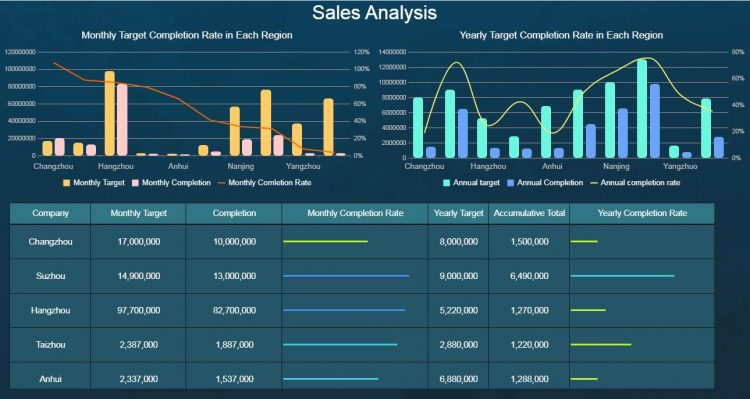This screenshot has height=399, width=750.
Task: Click the Sales Analysis dashboard title
Action: (x=375, y=12)
